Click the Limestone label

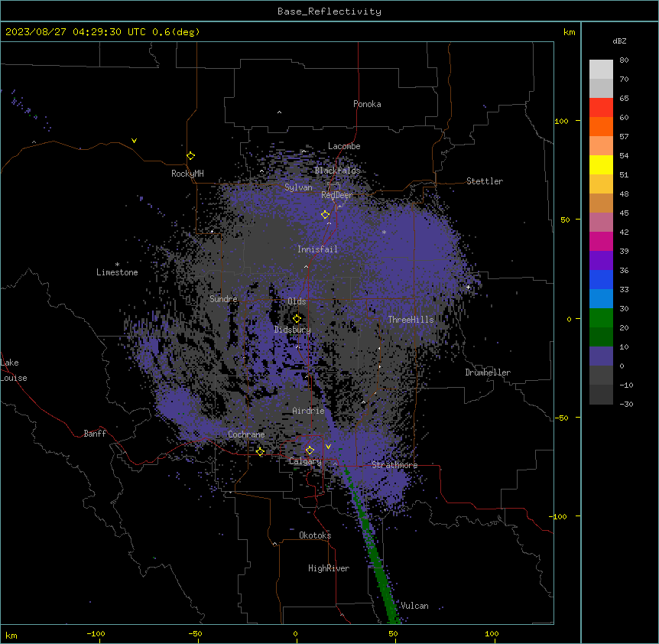pos(117,272)
